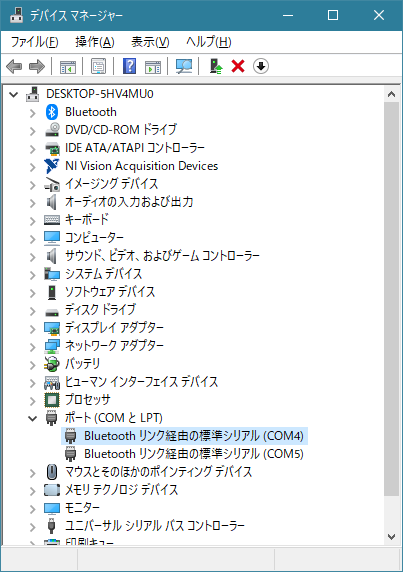The image size is (403, 572).
Task: Expand the IDE ATA/ATAPI コントローラー category
Action: (32, 148)
